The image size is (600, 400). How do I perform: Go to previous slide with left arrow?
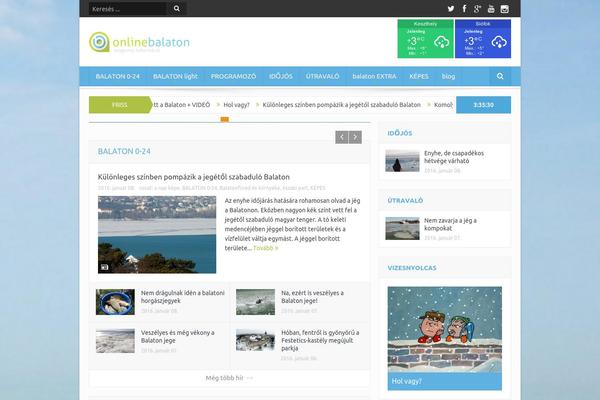pos(342,137)
